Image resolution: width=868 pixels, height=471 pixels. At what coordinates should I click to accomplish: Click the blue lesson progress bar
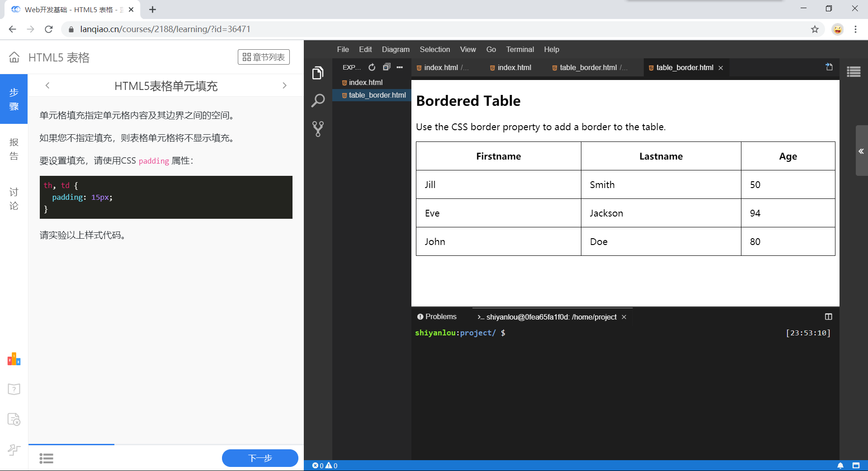[x=71, y=444]
